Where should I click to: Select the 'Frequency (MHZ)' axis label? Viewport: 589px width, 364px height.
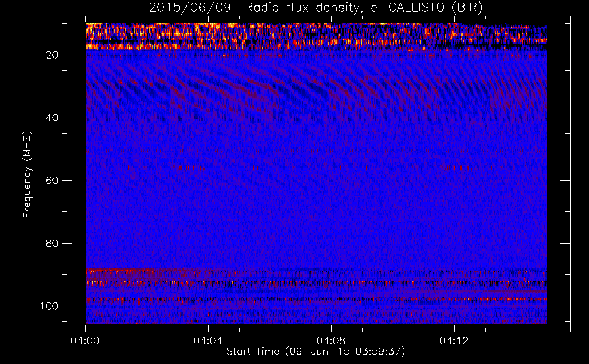pyautogui.click(x=27, y=174)
